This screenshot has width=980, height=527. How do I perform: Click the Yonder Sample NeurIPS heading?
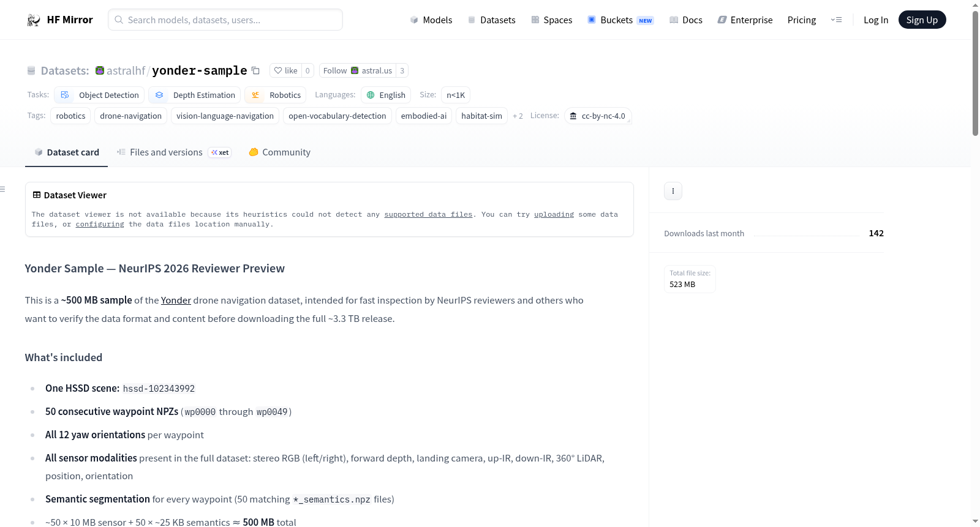point(155,268)
